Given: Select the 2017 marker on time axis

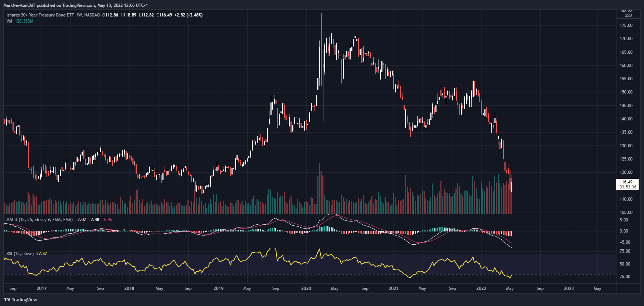Looking at the screenshot, I should pos(42,288).
